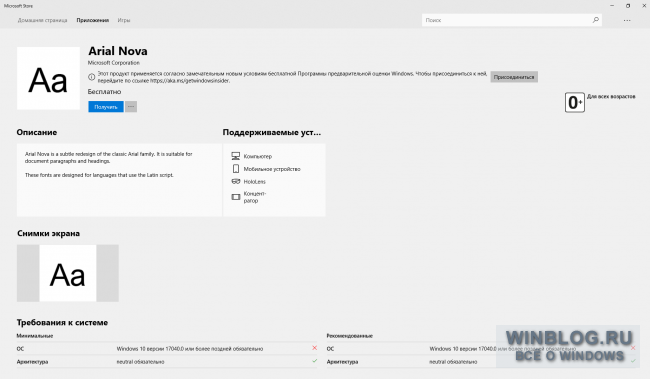Viewport: 650px width, 379px height.
Task: Open the Aa screenshot thumbnail
Action: pos(68,273)
